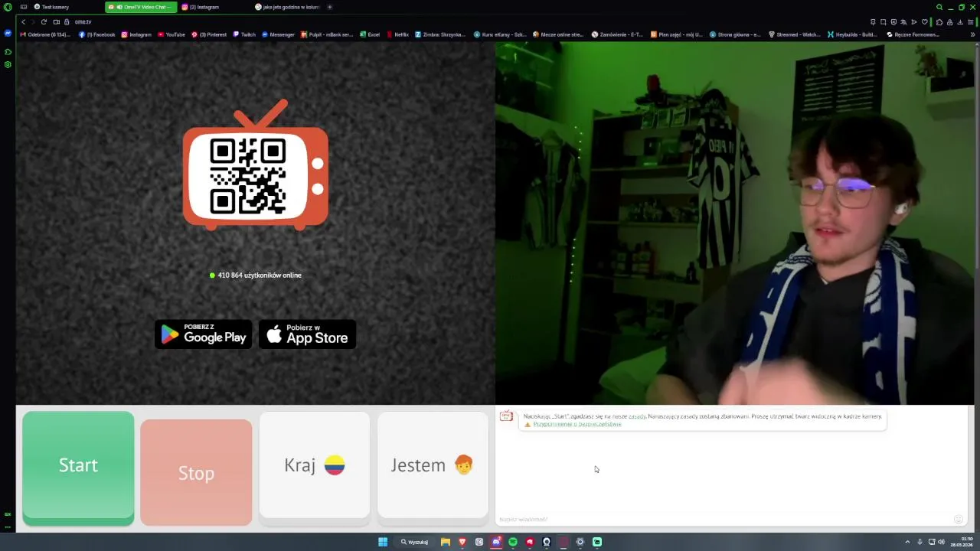This screenshot has height=551, width=980.
Task: Open the workspaces icon beside Opera logo
Action: [x=24, y=7]
